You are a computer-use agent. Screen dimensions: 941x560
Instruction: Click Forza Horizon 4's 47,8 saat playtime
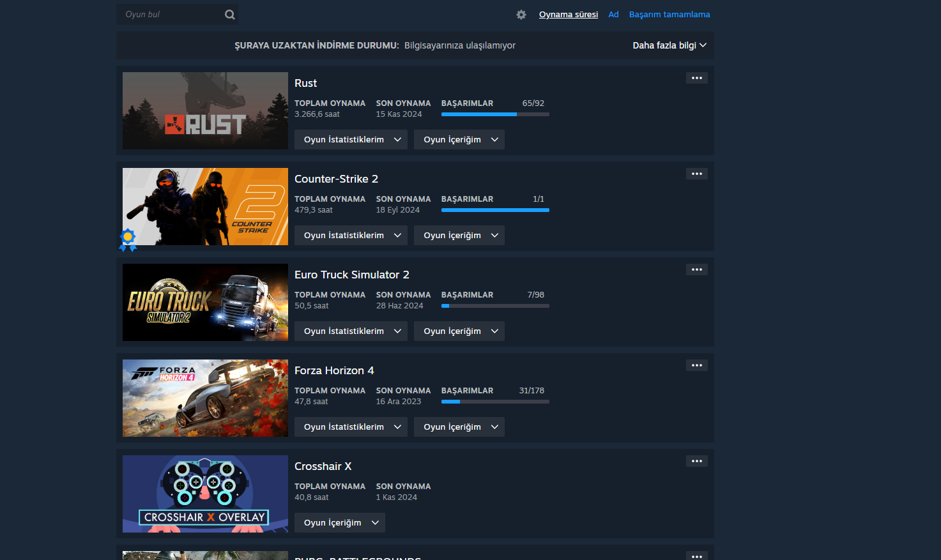[x=311, y=402]
